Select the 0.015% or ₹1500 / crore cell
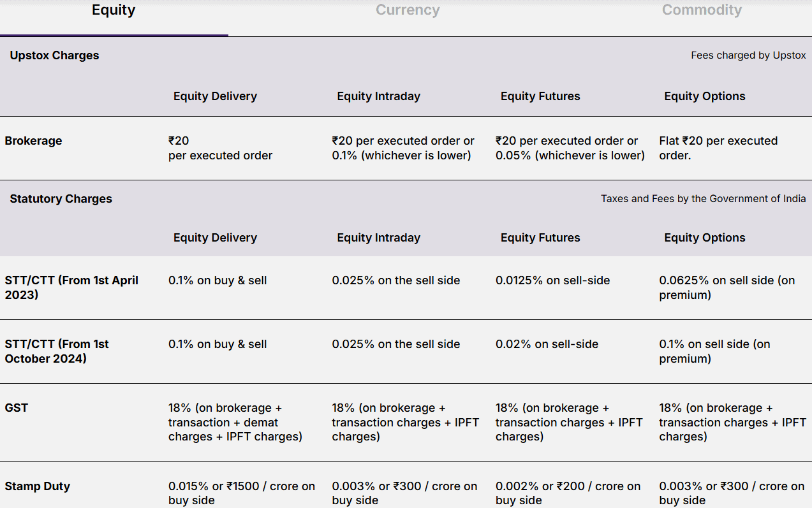 point(242,493)
